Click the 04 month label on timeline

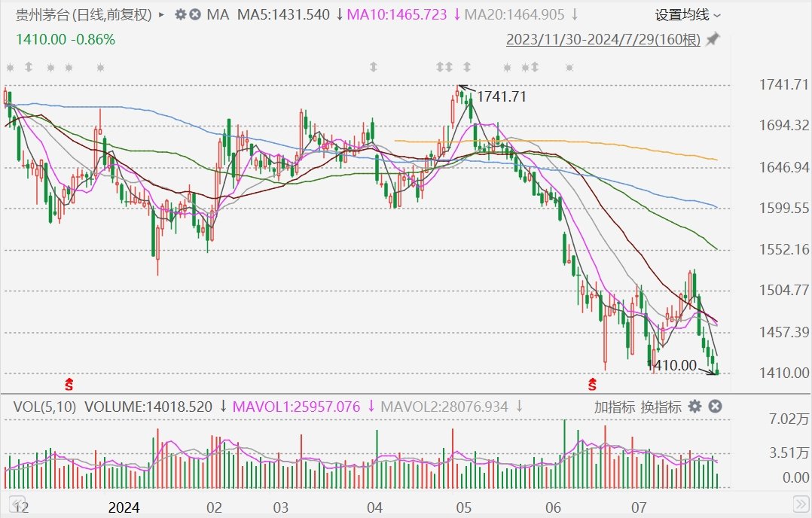coord(374,507)
